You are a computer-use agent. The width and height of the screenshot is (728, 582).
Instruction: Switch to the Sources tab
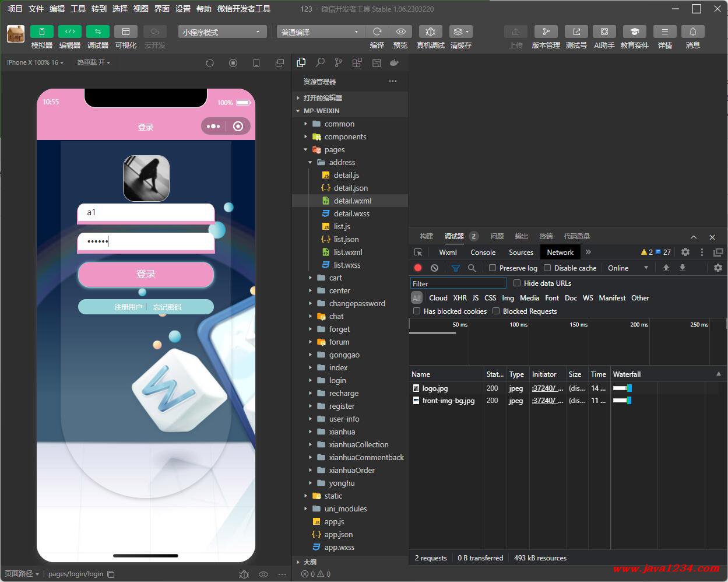coord(521,253)
